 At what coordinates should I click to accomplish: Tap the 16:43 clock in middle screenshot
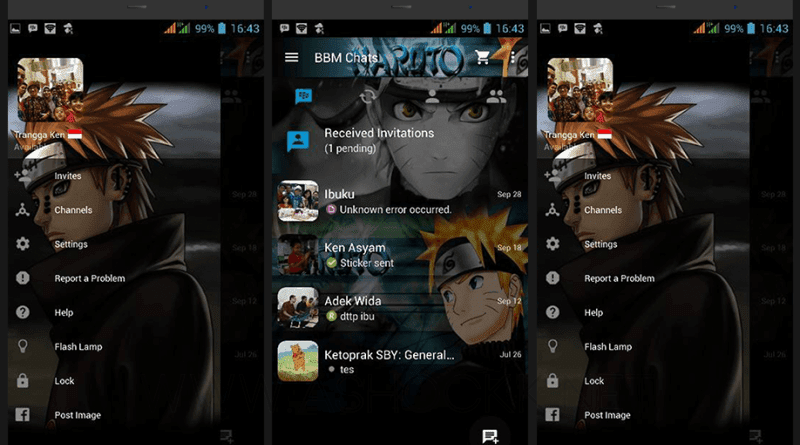(509, 29)
